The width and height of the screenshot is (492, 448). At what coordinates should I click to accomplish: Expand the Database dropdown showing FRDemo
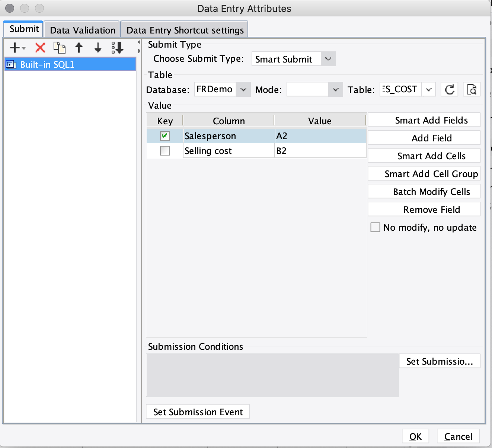click(x=223, y=89)
